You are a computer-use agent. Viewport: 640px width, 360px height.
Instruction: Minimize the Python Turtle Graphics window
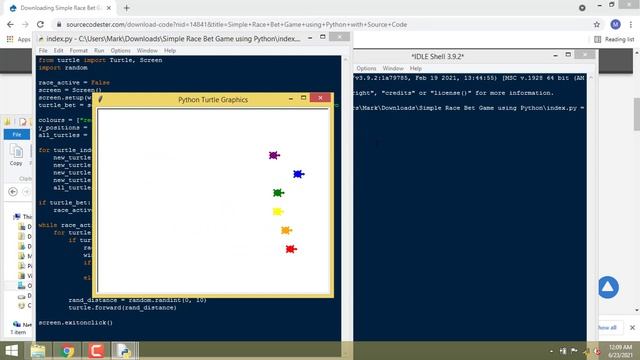(291, 98)
